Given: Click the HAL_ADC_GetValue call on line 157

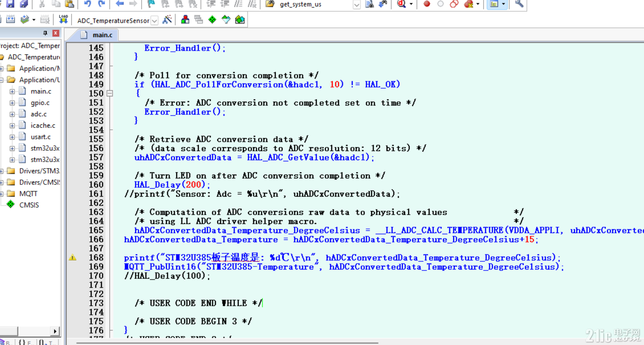Looking at the screenshot, I should pos(310,158).
